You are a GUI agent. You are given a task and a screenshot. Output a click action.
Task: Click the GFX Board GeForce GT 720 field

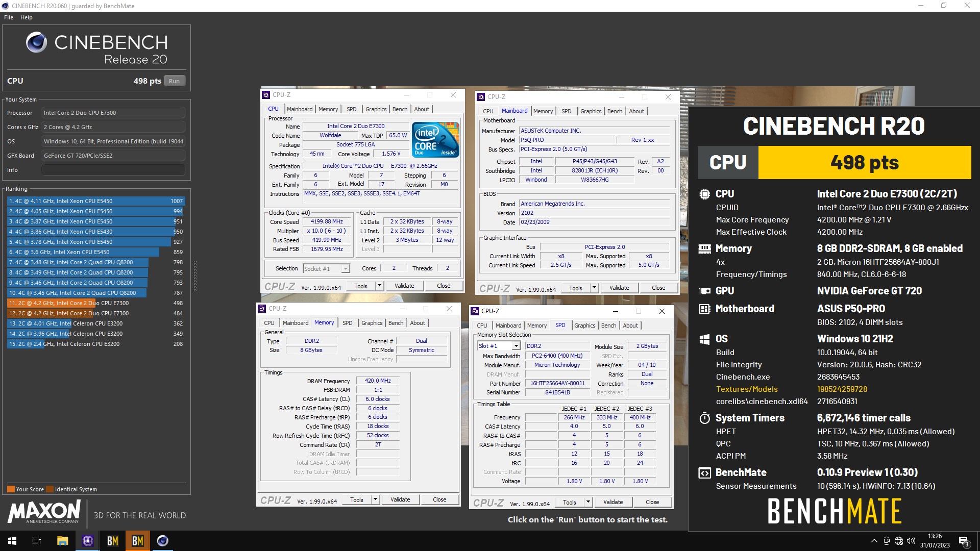(113, 156)
